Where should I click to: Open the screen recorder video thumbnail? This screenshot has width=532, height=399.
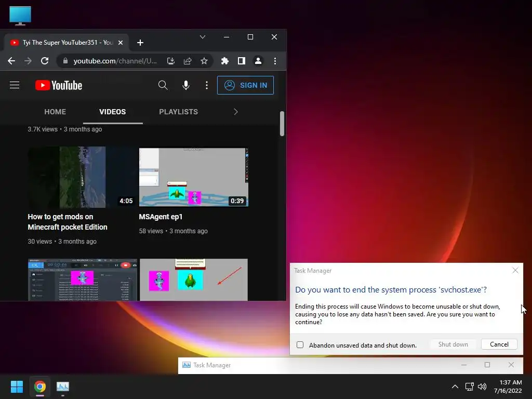click(83, 280)
